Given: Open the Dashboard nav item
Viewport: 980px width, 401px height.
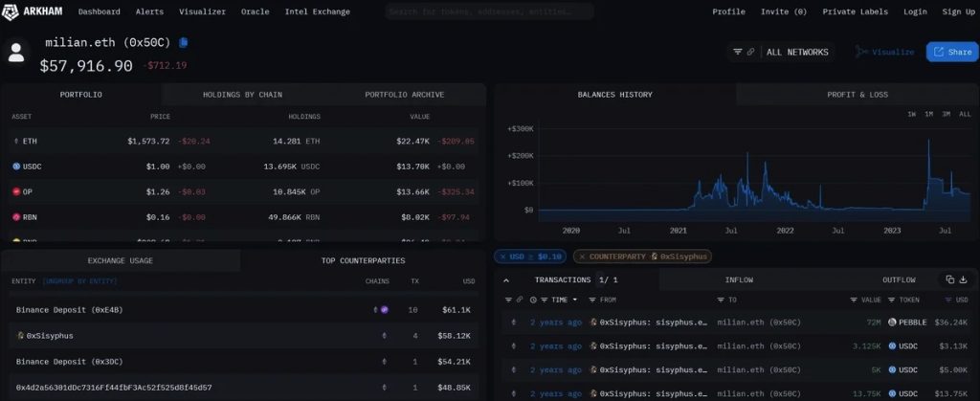Looking at the screenshot, I should 100,11.
